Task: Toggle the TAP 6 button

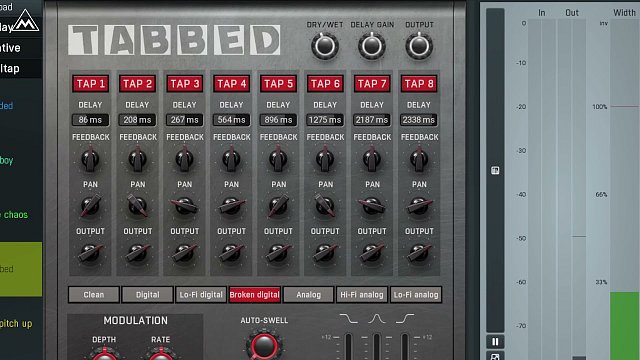Action: (325, 84)
